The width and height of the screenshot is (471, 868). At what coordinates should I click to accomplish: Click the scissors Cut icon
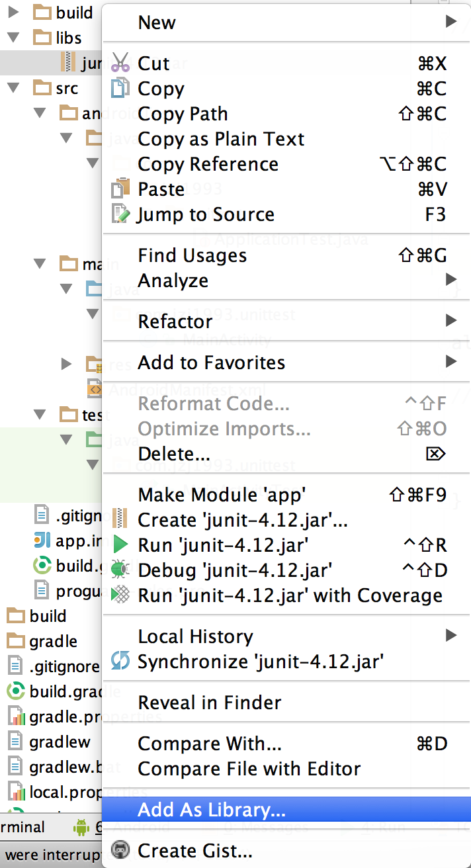click(x=120, y=63)
